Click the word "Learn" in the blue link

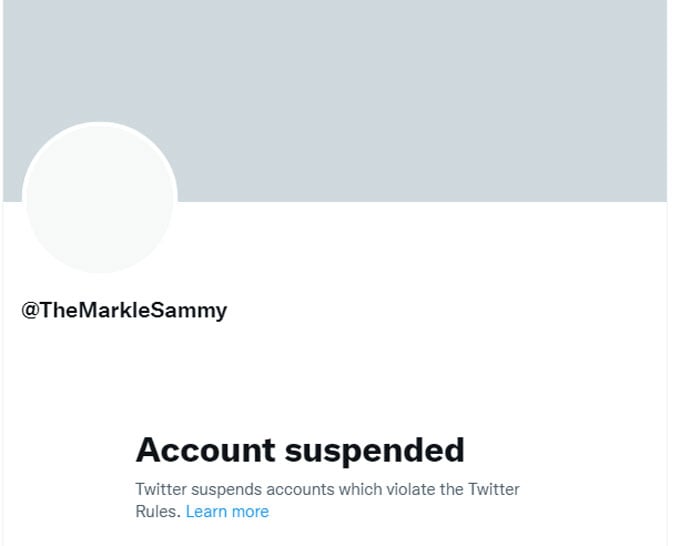pos(207,511)
